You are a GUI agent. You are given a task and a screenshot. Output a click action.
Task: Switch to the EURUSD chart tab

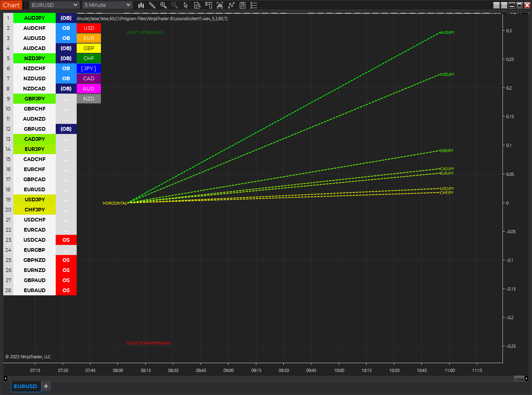tap(25, 386)
